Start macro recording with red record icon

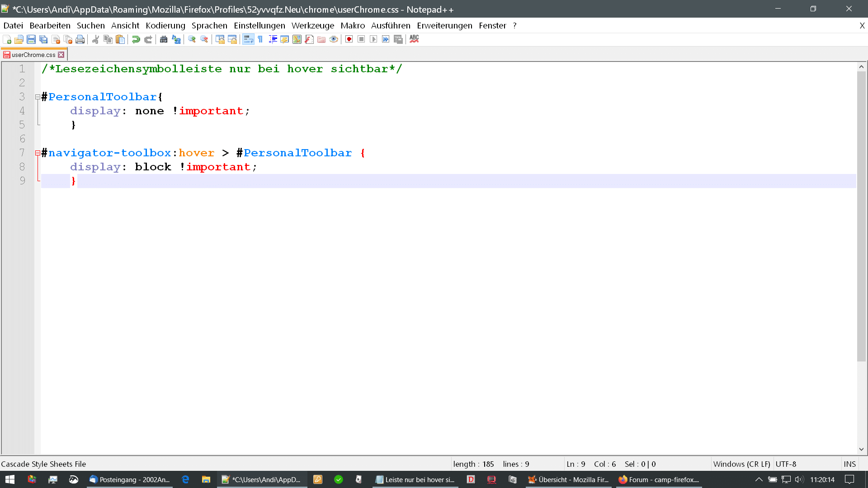349,39
